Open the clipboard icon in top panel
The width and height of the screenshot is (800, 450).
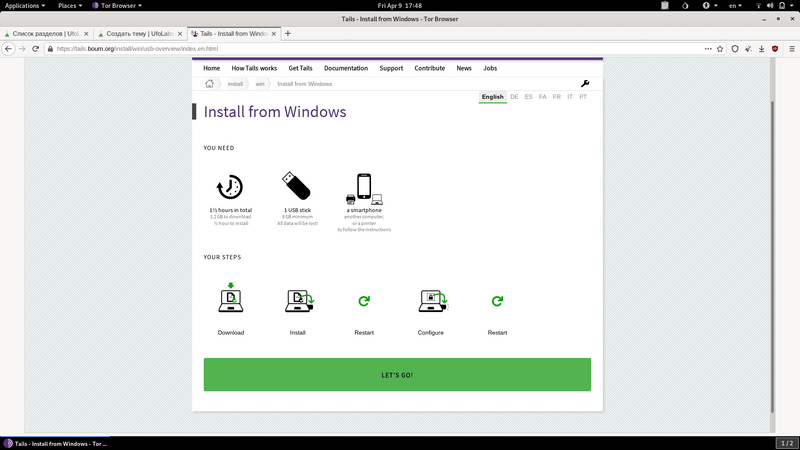(x=665, y=6)
